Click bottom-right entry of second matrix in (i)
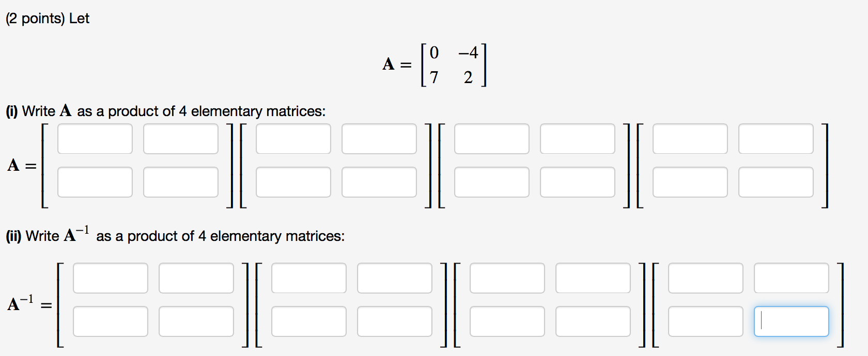The height and width of the screenshot is (356, 868). 379,182
